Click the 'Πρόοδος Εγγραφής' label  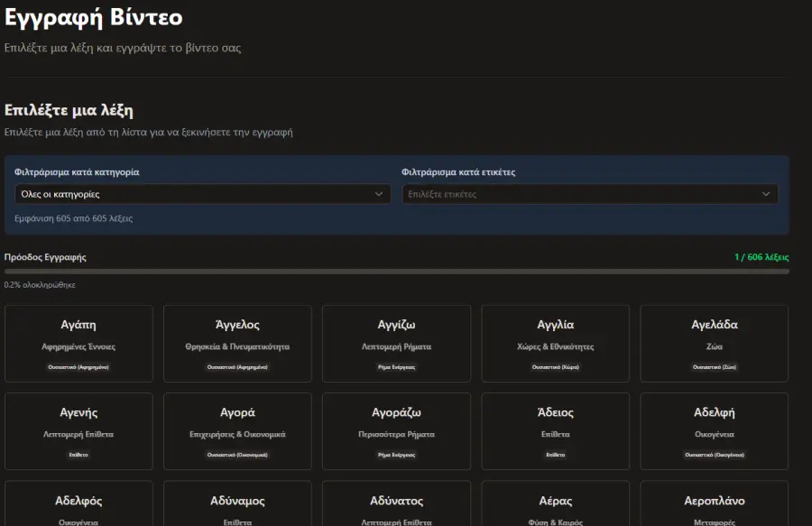click(x=46, y=257)
